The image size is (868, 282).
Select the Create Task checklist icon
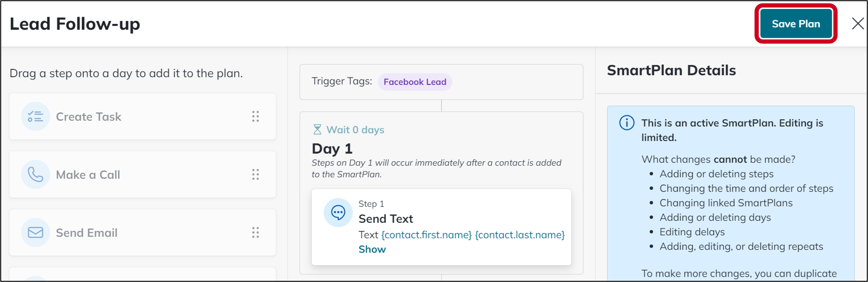click(x=36, y=116)
